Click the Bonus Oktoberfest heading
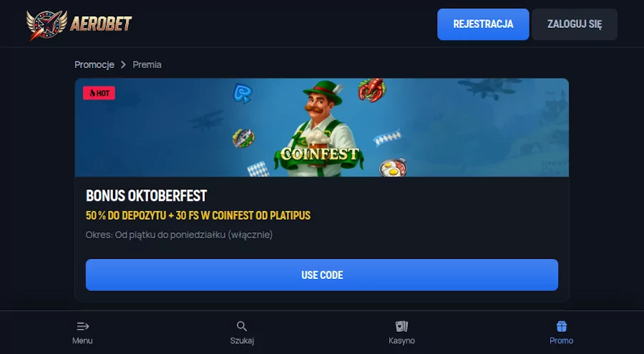Image resolution: width=644 pixels, height=354 pixels. pyautogui.click(x=146, y=195)
